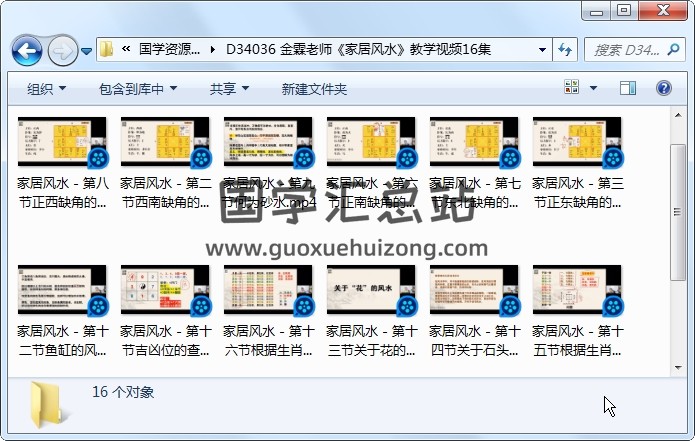Click file name 家居风水 - 第三节正东缺角

click(578, 193)
